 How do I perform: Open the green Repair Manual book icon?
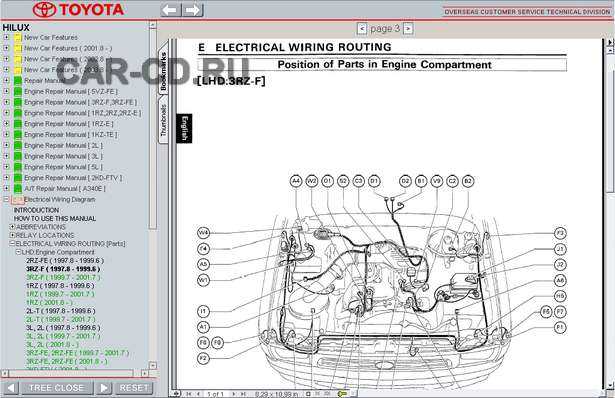click(18, 81)
